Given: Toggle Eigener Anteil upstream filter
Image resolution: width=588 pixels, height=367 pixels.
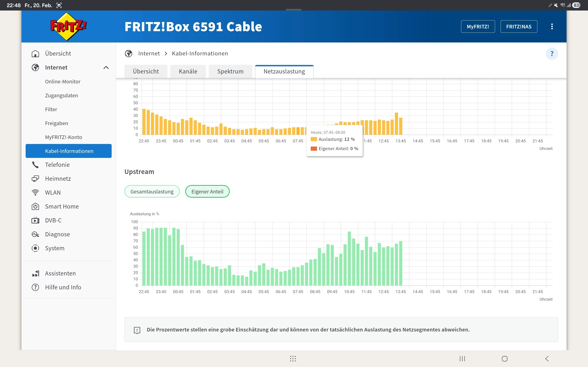Looking at the screenshot, I should [x=207, y=191].
